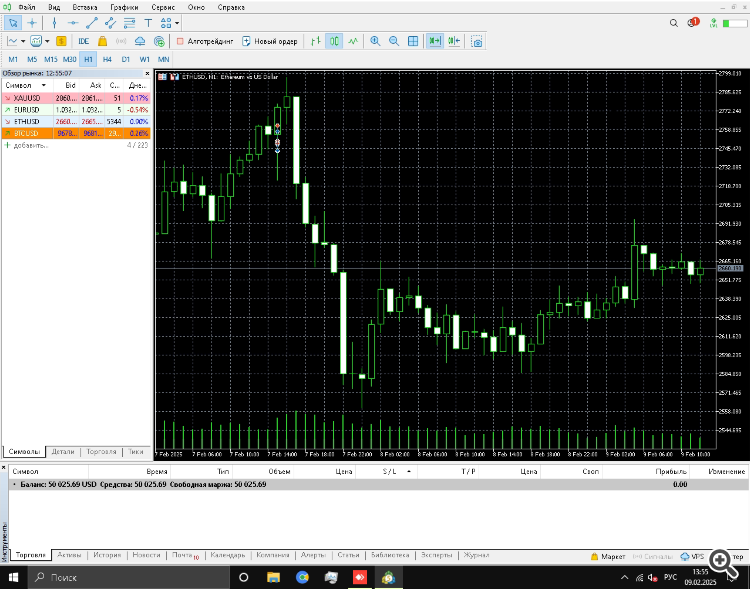Open File Explorer from the taskbar
750x589 pixels.
(273, 578)
